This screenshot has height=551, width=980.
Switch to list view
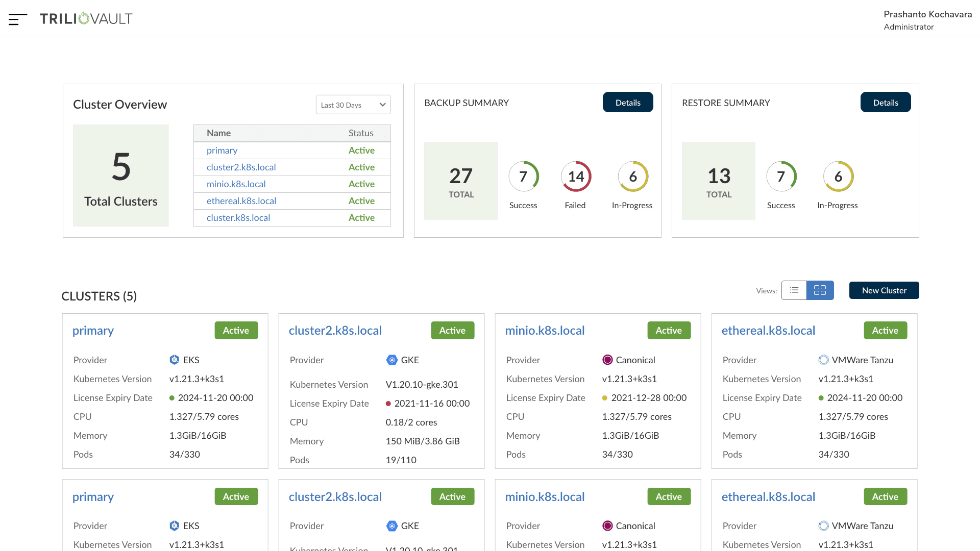[794, 290]
